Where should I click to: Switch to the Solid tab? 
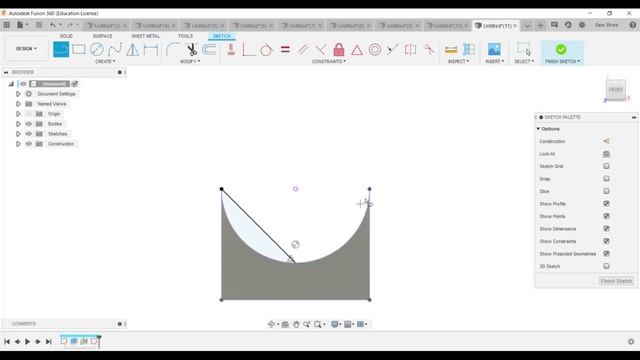66,36
